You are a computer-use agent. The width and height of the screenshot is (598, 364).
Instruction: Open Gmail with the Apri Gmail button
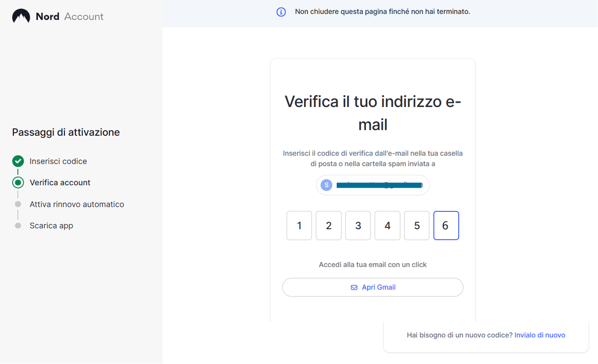(x=373, y=287)
